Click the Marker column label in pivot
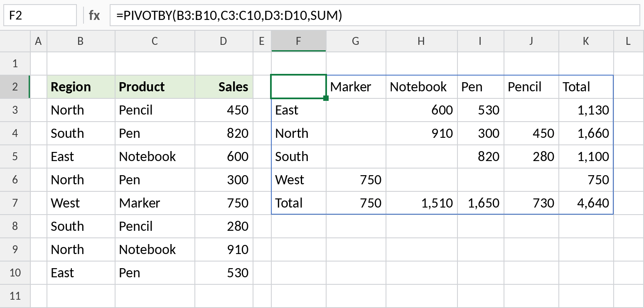Image resolution: width=644 pixels, height=308 pixels. [x=356, y=87]
